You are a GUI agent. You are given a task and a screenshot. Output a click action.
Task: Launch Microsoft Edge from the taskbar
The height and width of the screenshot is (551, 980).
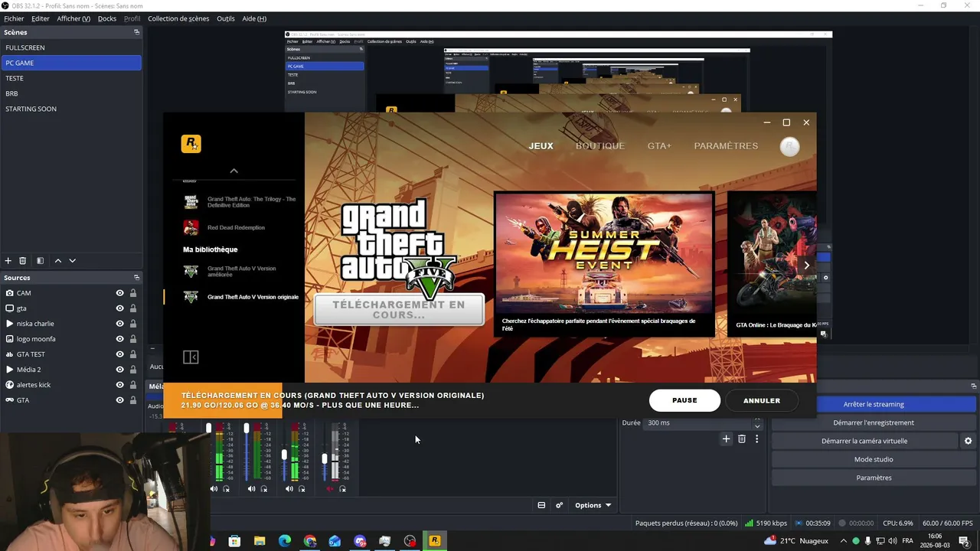285,541
